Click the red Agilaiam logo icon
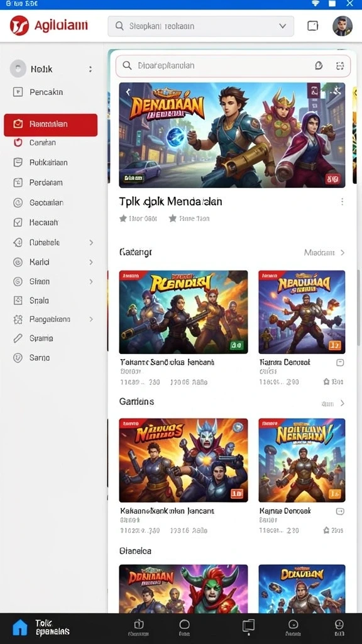 pos(19,26)
